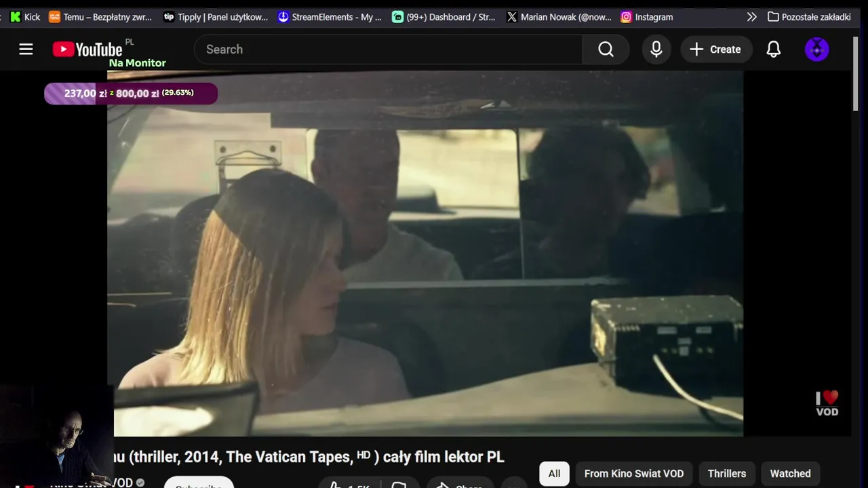Open the Tipply panel bookmark

click(x=216, y=17)
